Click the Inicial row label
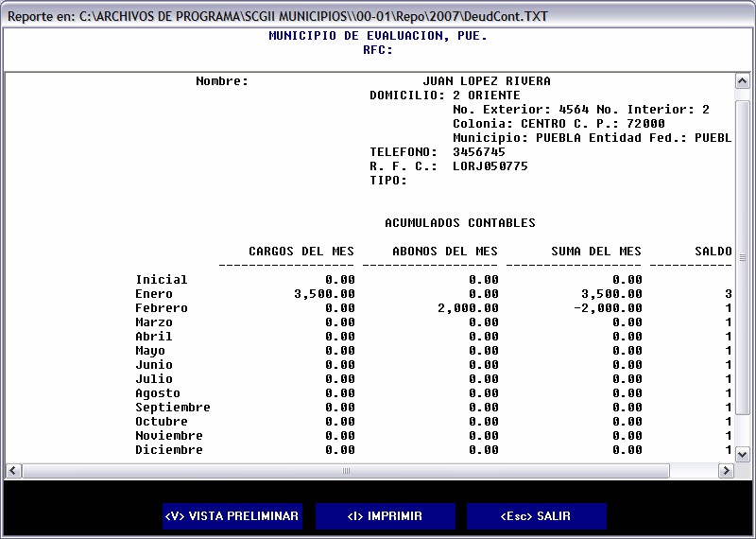Screen dimensions: 756x539 (x=162, y=280)
